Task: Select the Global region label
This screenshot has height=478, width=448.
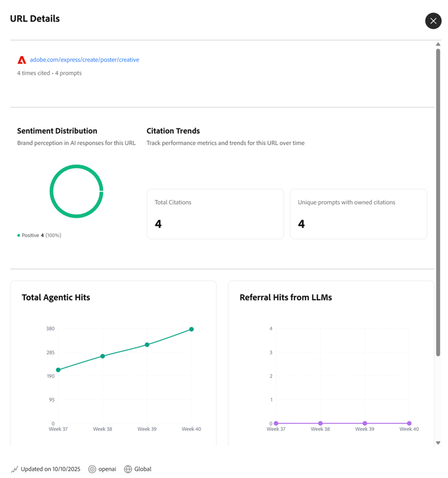Action: [x=143, y=469]
